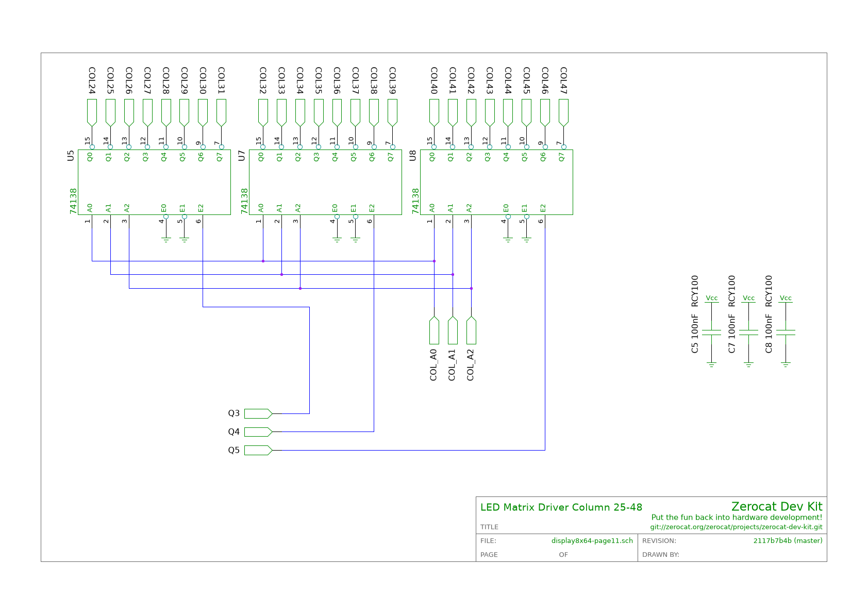Screen dimensions: 868x614
Task: Click the COL42 net label
Action: [x=471, y=81]
